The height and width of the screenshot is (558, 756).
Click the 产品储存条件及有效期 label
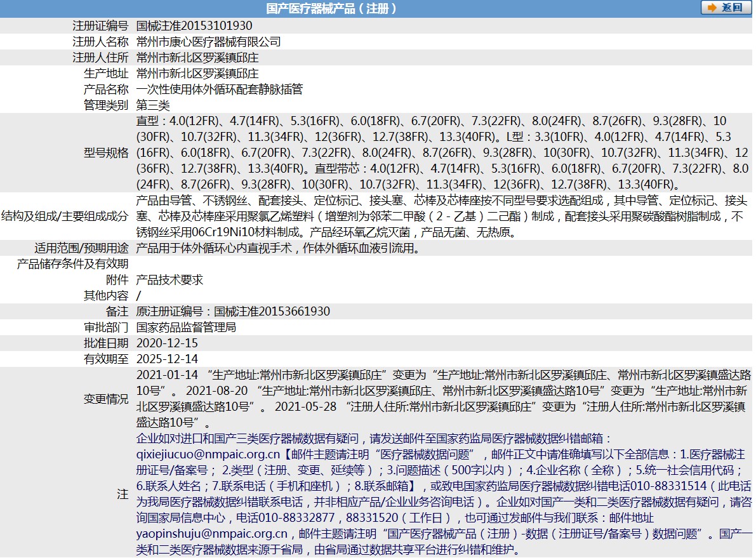[x=73, y=264]
